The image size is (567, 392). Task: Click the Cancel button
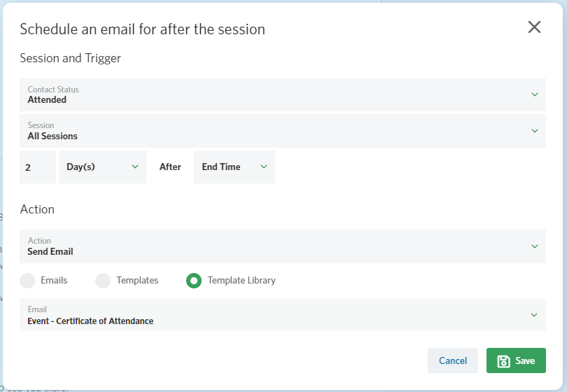point(453,360)
